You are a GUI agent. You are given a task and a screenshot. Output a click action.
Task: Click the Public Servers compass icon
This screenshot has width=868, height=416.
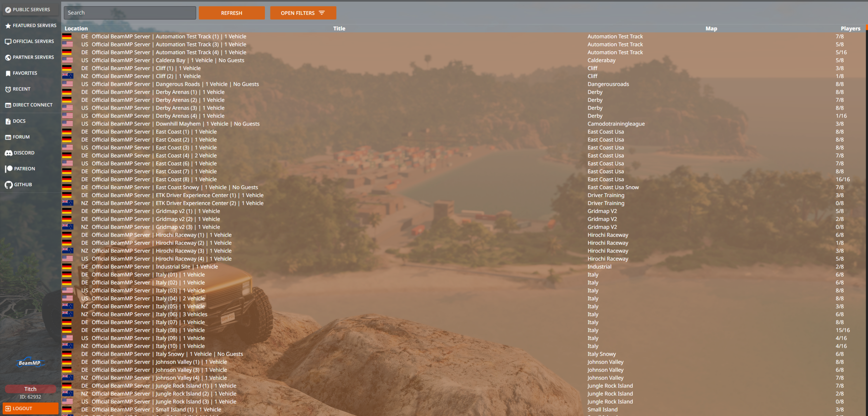8,10
